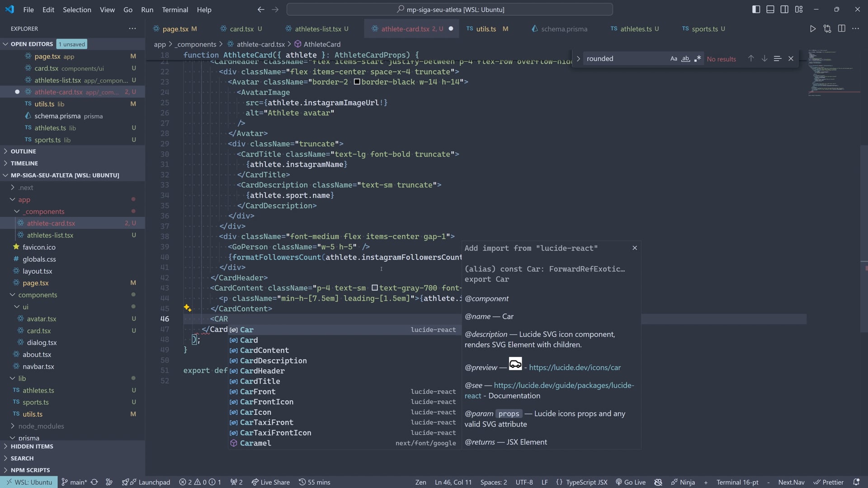Click the split editor right icon

pyautogui.click(x=841, y=28)
